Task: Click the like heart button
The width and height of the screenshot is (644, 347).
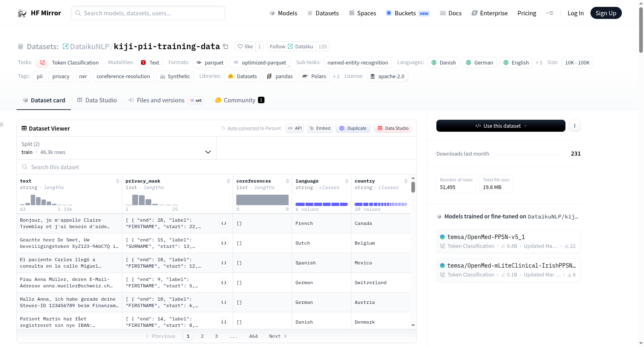Action: 245,47
